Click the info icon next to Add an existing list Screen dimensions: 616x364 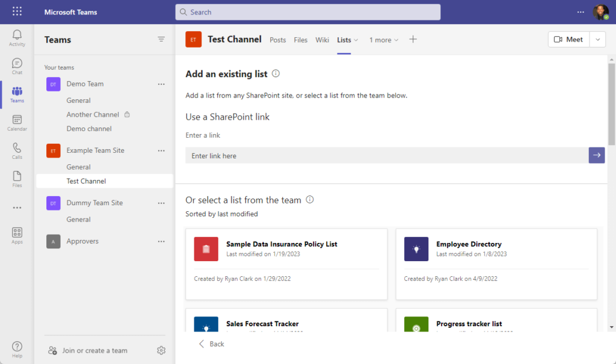[276, 73]
